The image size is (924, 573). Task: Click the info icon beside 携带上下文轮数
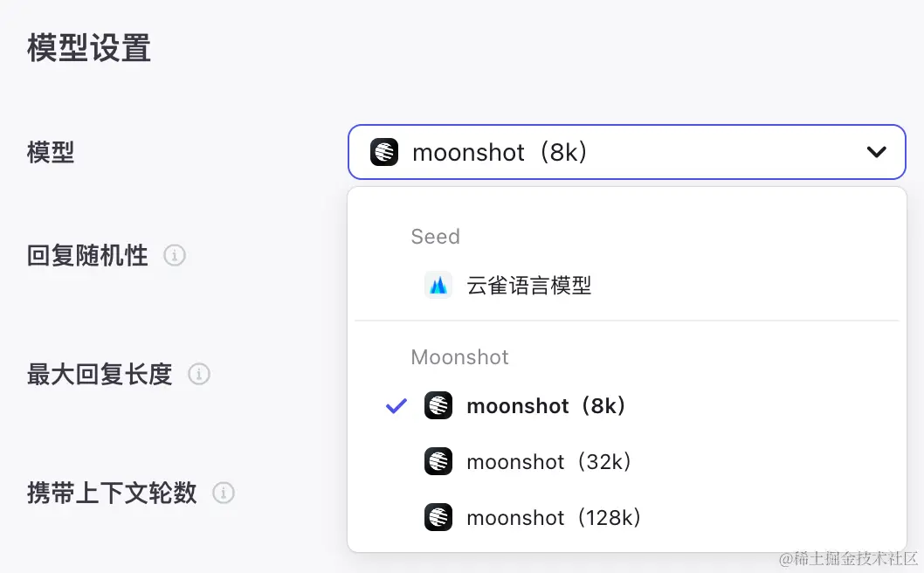pyautogui.click(x=224, y=494)
